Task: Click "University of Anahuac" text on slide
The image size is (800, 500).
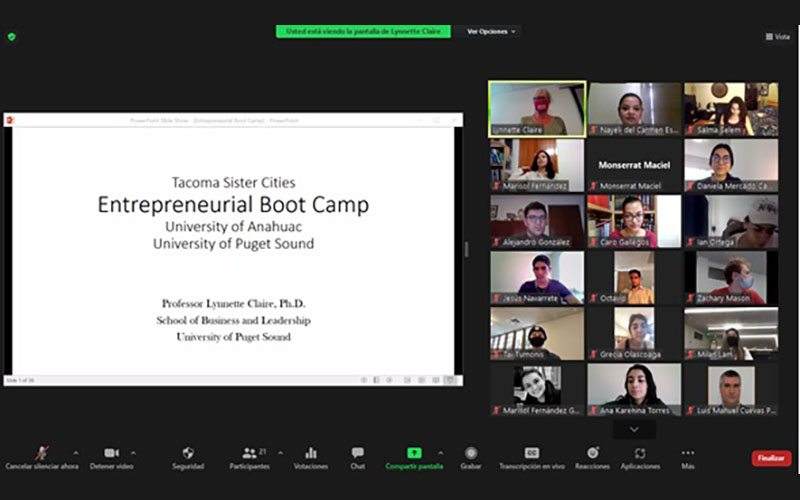Action: pyautogui.click(x=233, y=227)
